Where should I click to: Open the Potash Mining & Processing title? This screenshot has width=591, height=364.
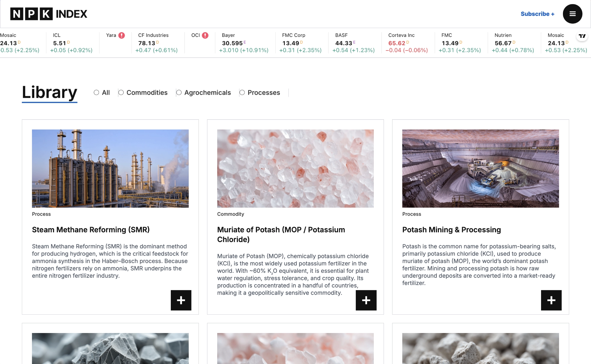tap(451, 230)
